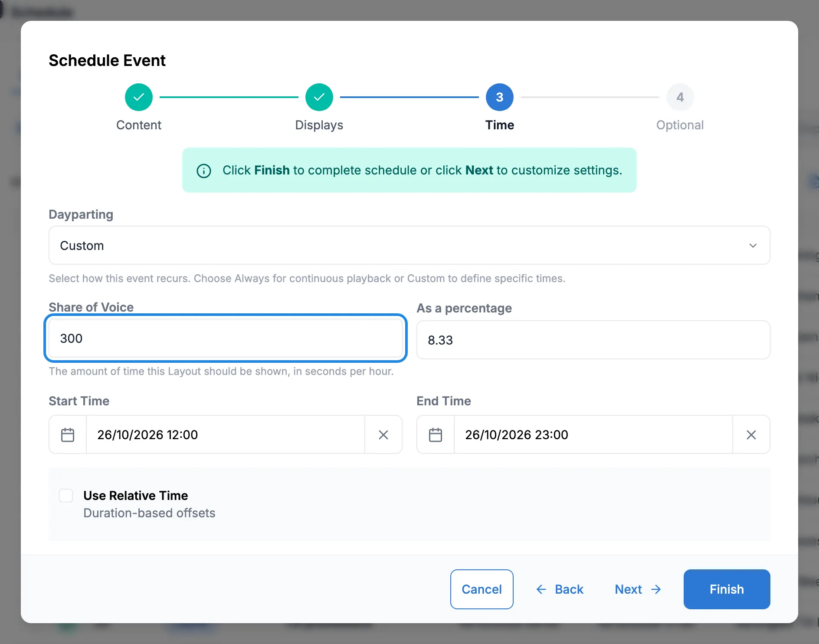Open the Start Time calendar picker icon
Viewport: 819px width, 644px height.
pos(68,435)
